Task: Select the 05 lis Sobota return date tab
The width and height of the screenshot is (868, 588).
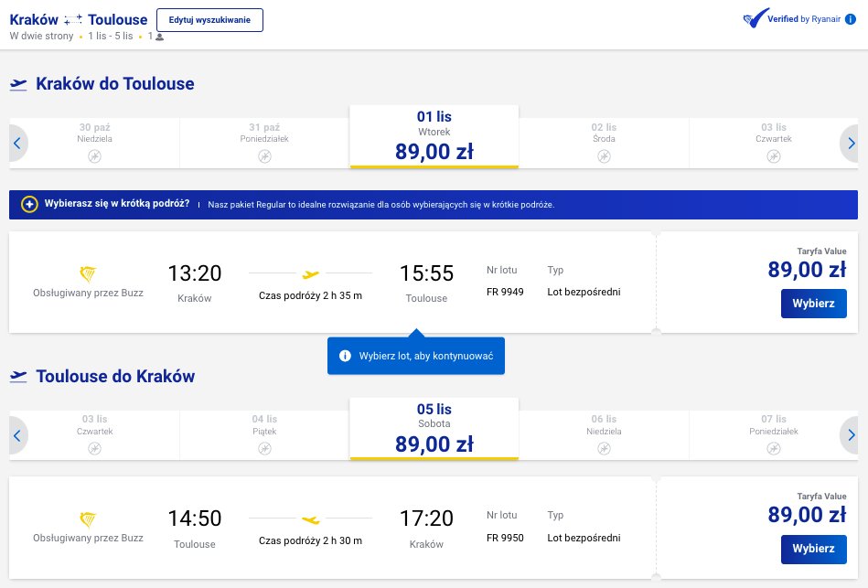Action: pyautogui.click(x=434, y=429)
